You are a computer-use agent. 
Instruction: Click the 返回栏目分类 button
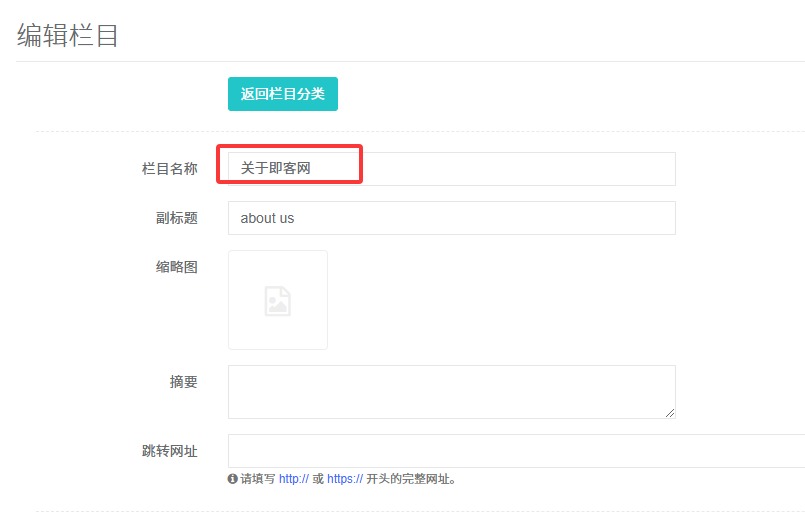tap(282, 94)
